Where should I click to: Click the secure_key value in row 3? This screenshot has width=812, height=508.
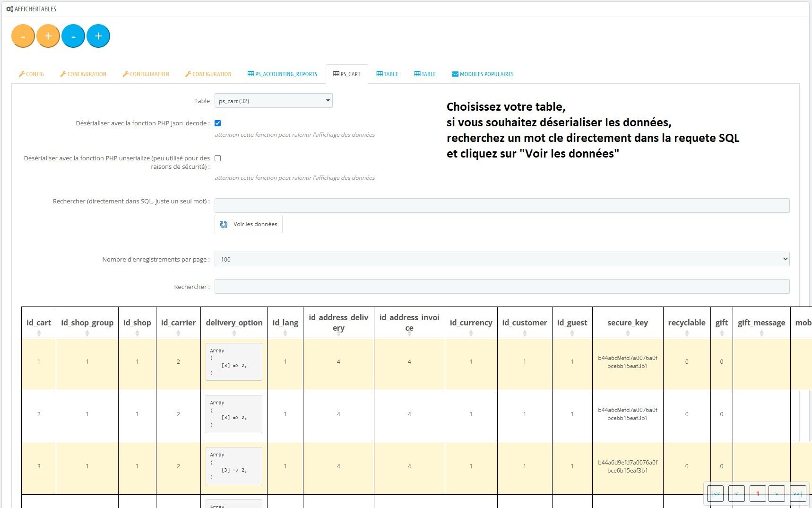(x=628, y=466)
